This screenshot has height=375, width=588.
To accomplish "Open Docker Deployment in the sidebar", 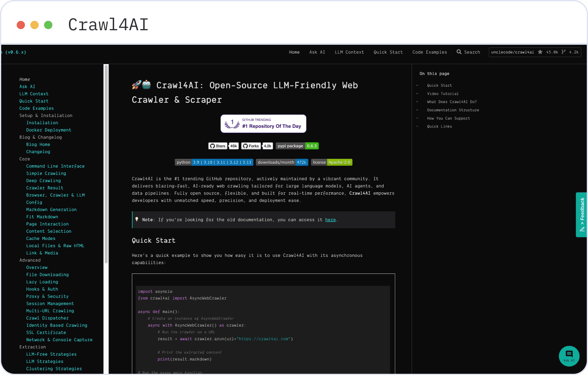I will coord(49,130).
